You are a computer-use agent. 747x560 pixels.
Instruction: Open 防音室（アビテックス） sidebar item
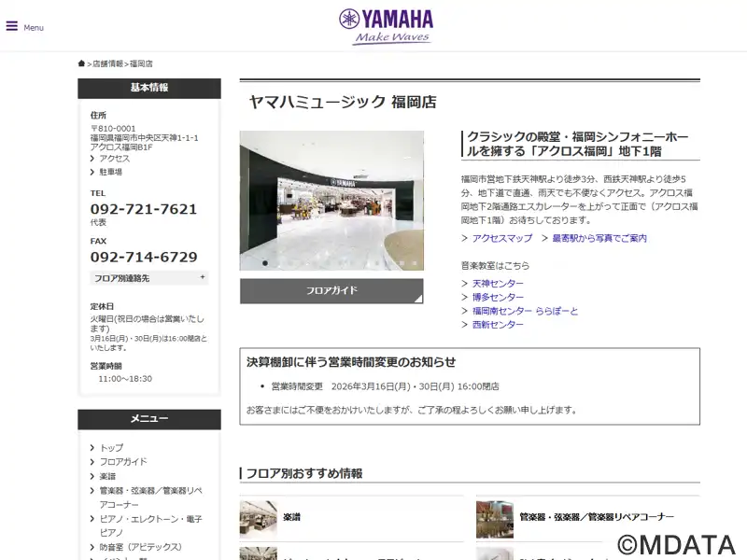[x=141, y=547]
